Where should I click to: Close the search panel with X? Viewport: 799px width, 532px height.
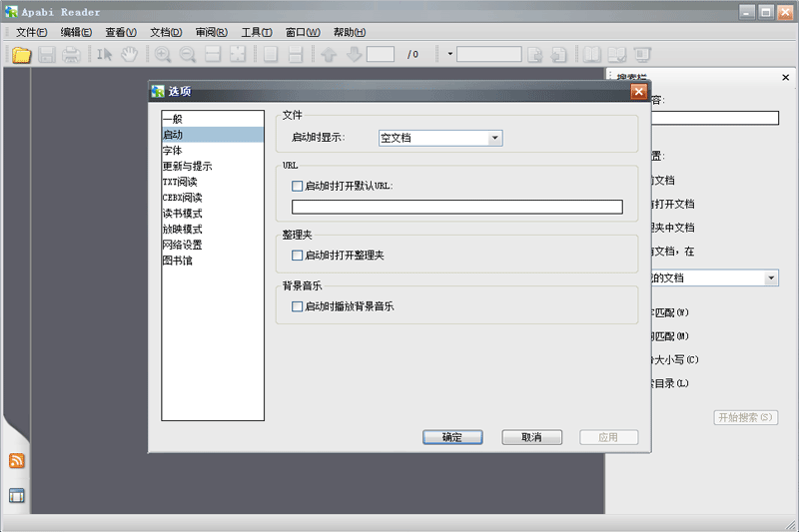click(x=785, y=78)
